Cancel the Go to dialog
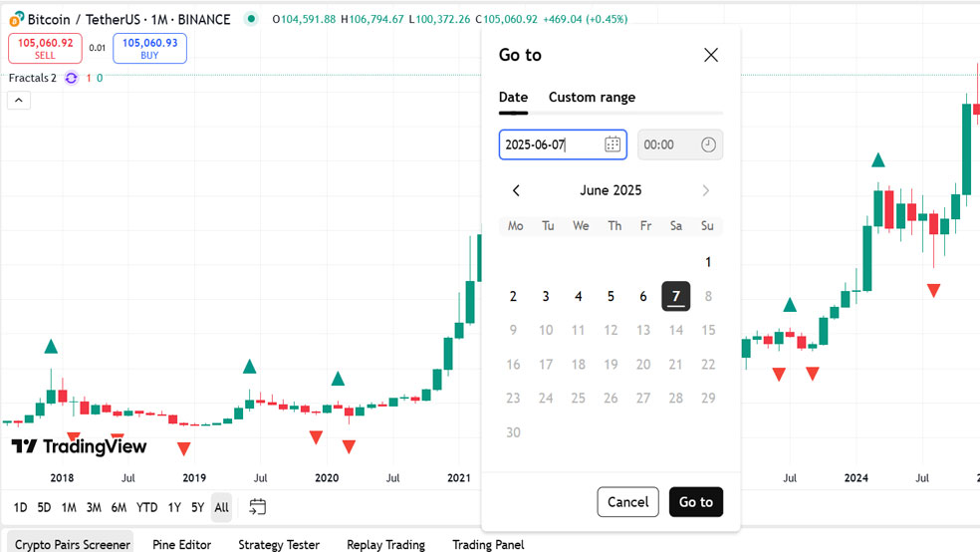This screenshot has height=552, width=980. (x=627, y=502)
